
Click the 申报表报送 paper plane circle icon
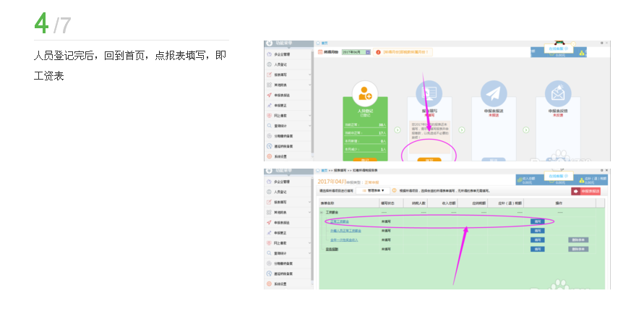point(493,94)
